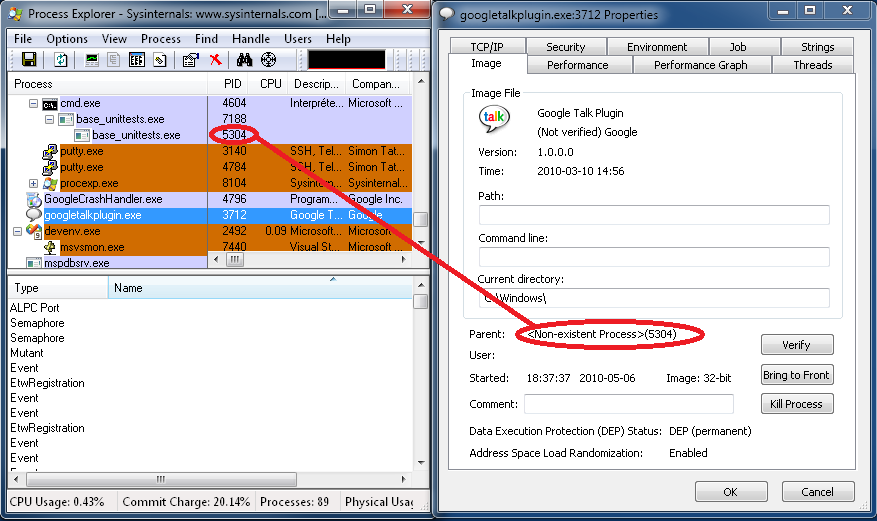Click the putty.exe icon in row PID 4784

tap(50, 167)
